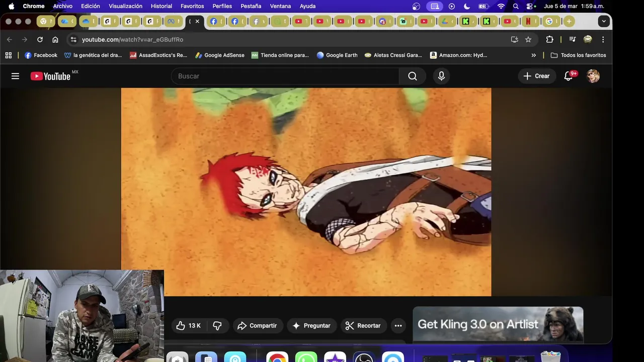Open the Chrome profile avatar

(588, 39)
